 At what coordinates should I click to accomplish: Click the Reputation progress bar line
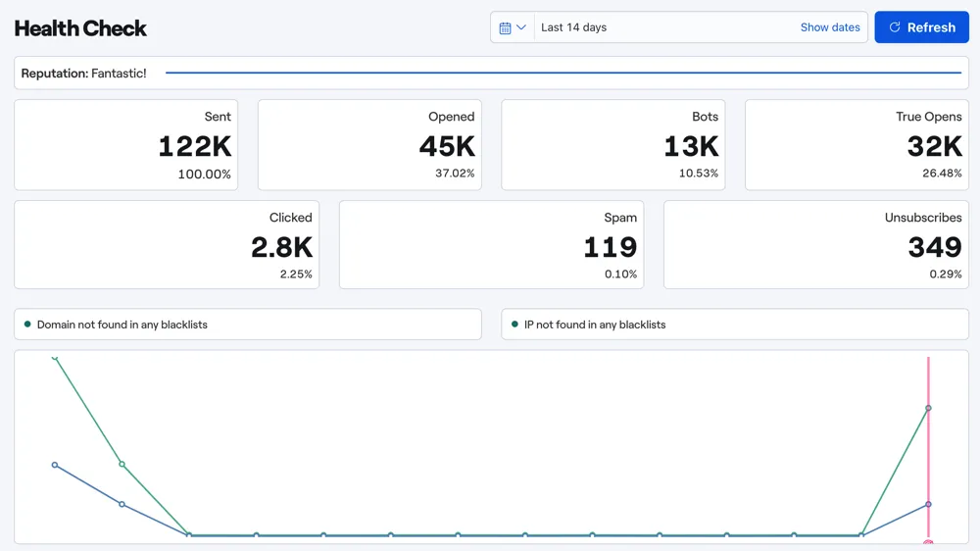pyautogui.click(x=563, y=73)
